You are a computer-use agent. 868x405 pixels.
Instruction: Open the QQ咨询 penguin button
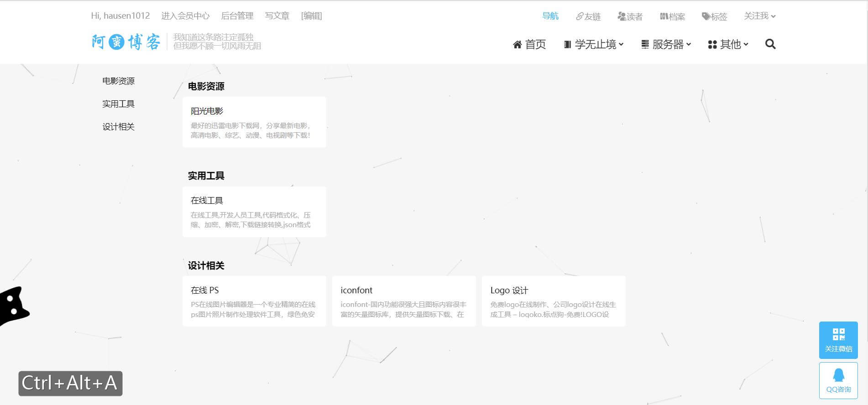[x=838, y=380]
